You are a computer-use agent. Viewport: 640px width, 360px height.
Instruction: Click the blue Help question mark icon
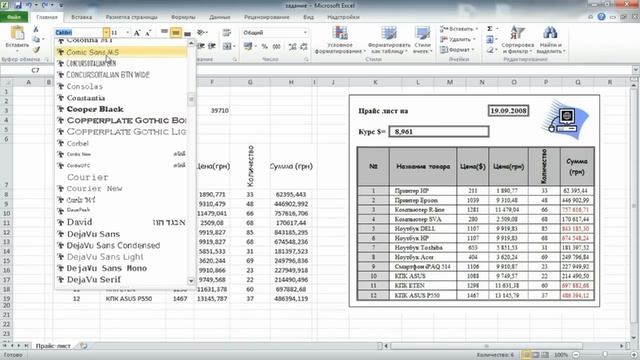(601, 17)
